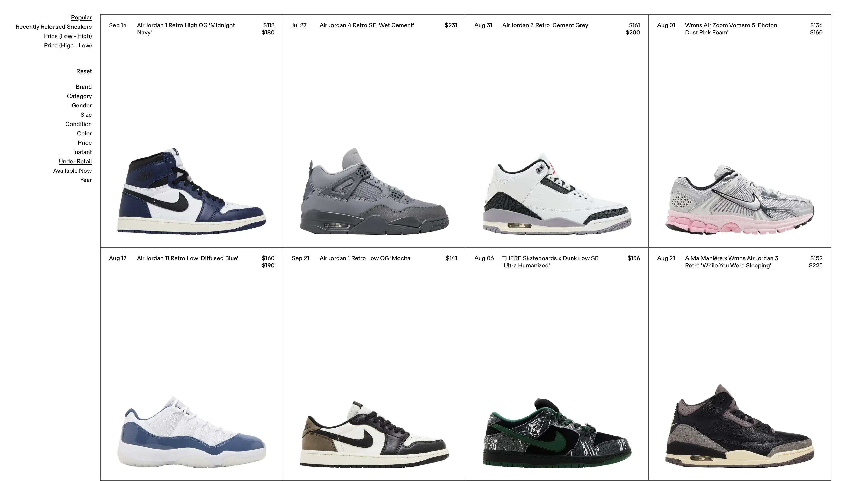Expand the Color filter section

pyautogui.click(x=84, y=133)
